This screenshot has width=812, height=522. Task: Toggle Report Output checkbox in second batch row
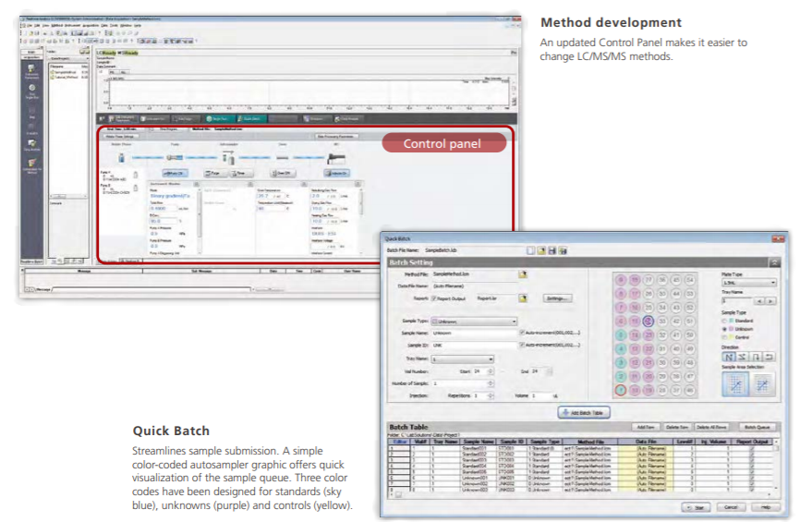click(752, 455)
